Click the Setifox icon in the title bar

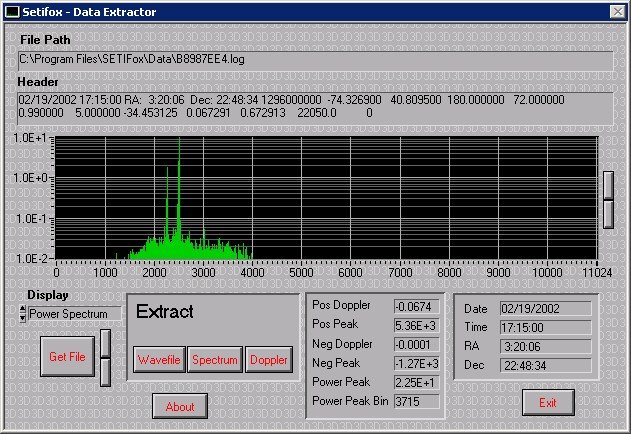coord(12,12)
